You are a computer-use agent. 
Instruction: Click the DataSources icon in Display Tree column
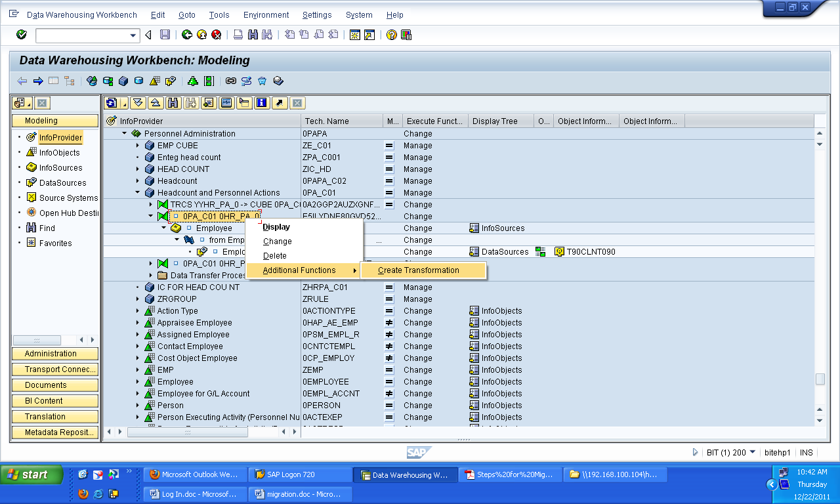(474, 252)
